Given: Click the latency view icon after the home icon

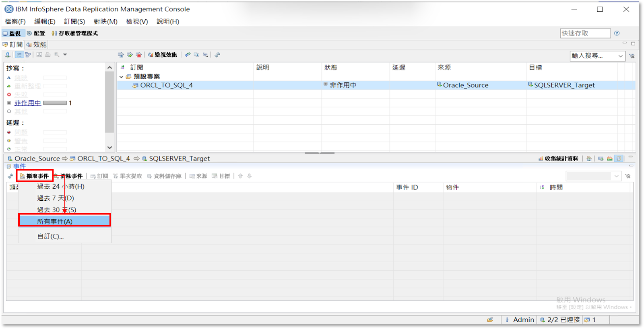Looking at the screenshot, I should pos(601,159).
